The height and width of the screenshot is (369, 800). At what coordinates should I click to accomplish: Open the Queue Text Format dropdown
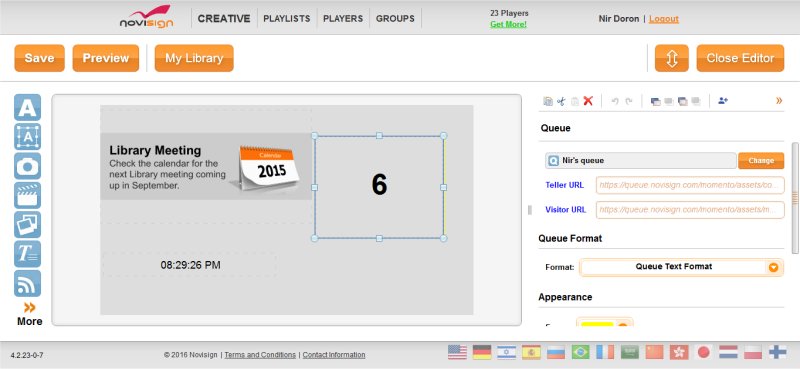tap(681, 267)
